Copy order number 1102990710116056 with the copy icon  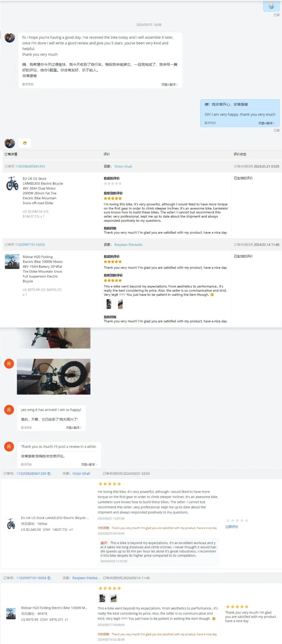[49, 578]
